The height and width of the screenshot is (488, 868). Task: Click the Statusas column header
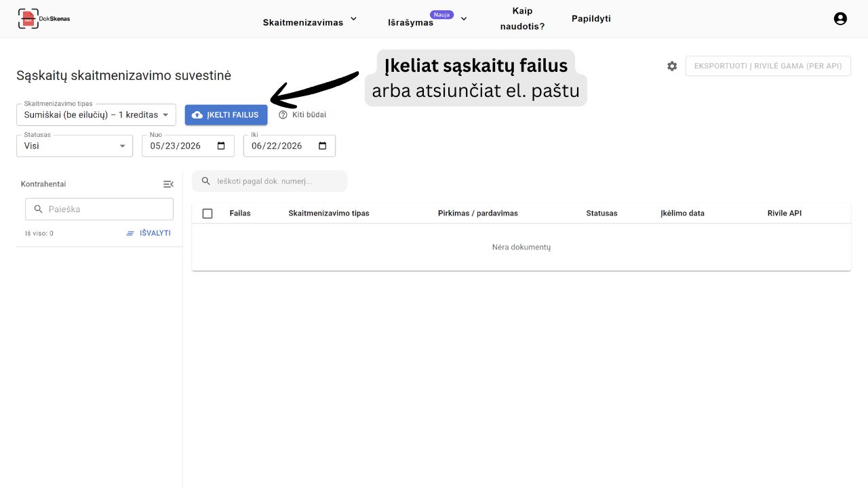tap(602, 213)
